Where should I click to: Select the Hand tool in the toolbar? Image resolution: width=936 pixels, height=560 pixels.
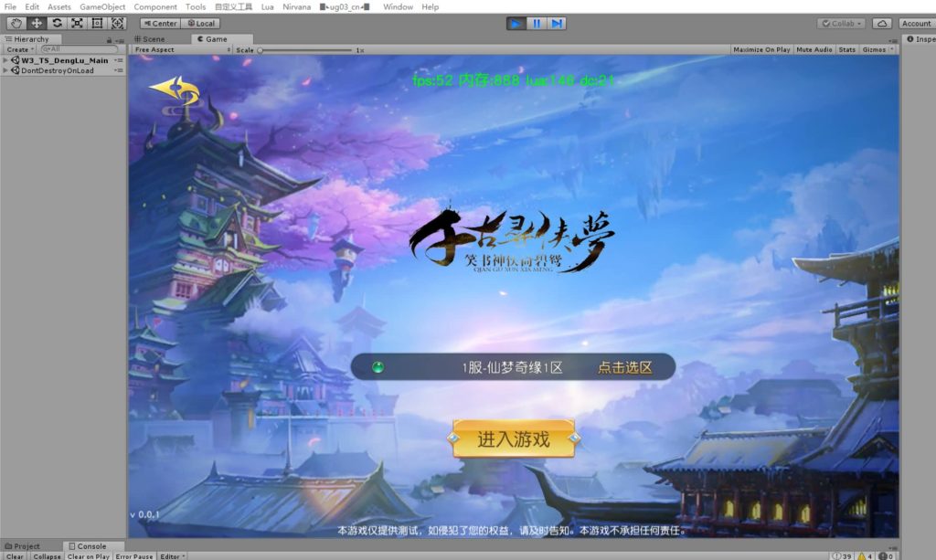click(16, 23)
